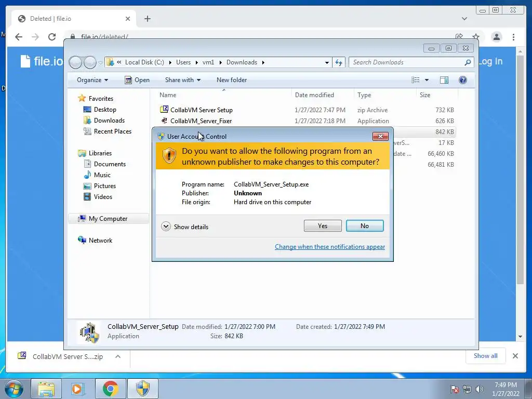Bookmark this page with the star icon
The height and width of the screenshot is (399, 532).
click(x=476, y=37)
